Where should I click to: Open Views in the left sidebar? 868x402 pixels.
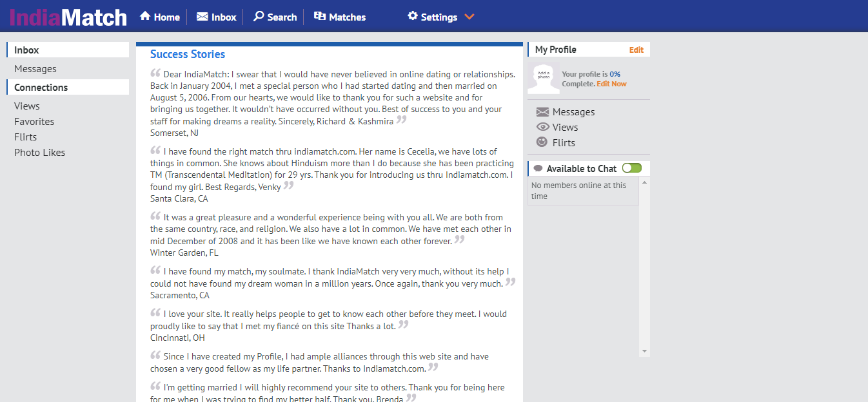[x=27, y=106]
